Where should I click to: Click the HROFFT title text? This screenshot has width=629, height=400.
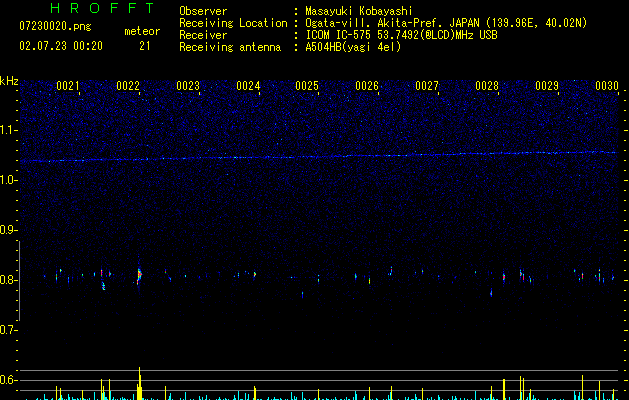click(103, 8)
